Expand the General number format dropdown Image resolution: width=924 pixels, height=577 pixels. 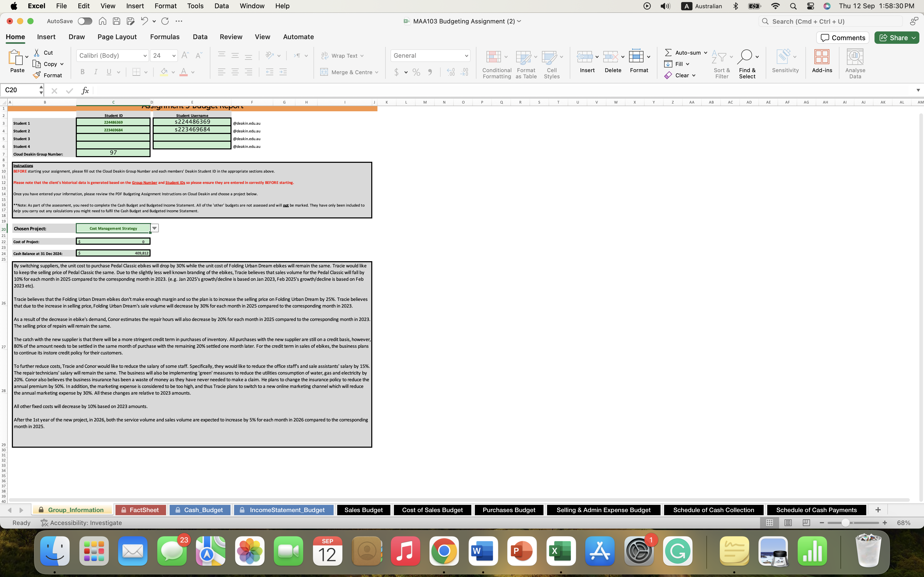coord(466,55)
